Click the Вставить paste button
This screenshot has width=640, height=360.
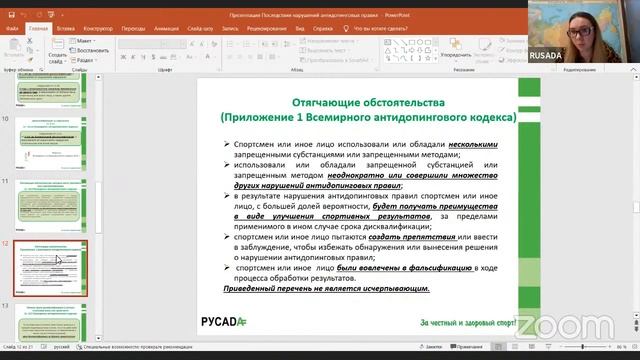(x=14, y=48)
